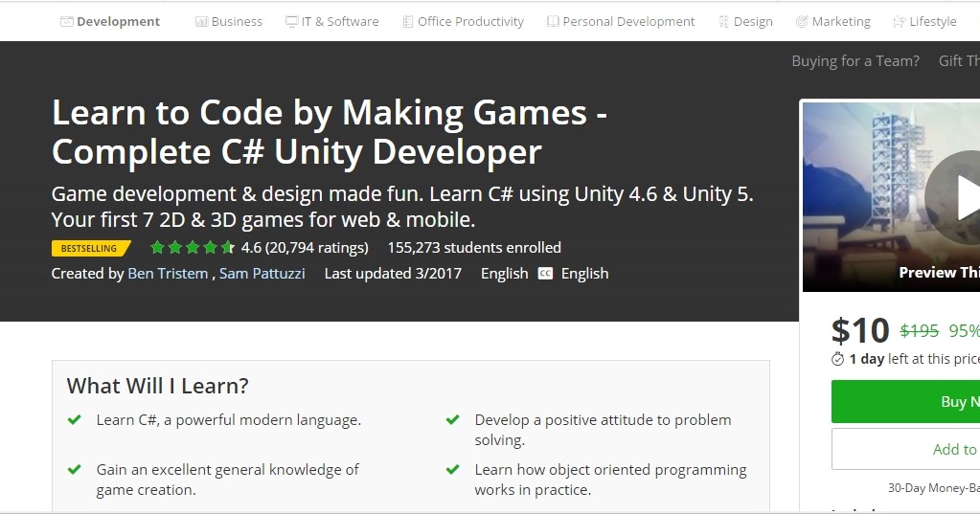Image resolution: width=980 pixels, height=514 pixels.
Task: Click the Learn C# powerful modern language text
Action: 229,419
